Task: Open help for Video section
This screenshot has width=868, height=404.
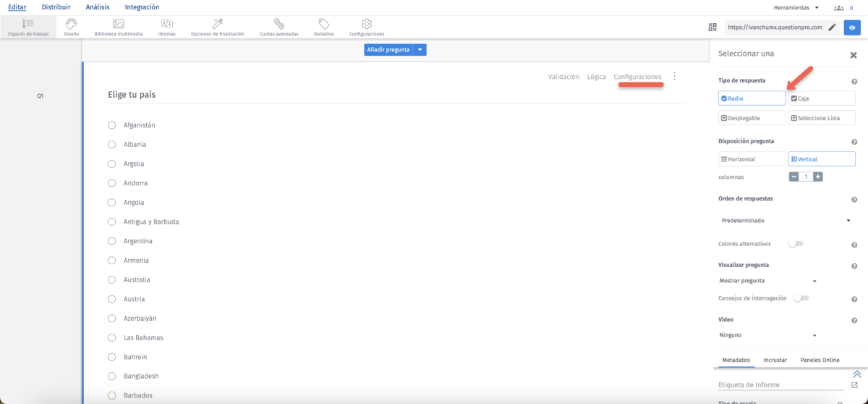Action: click(x=854, y=321)
